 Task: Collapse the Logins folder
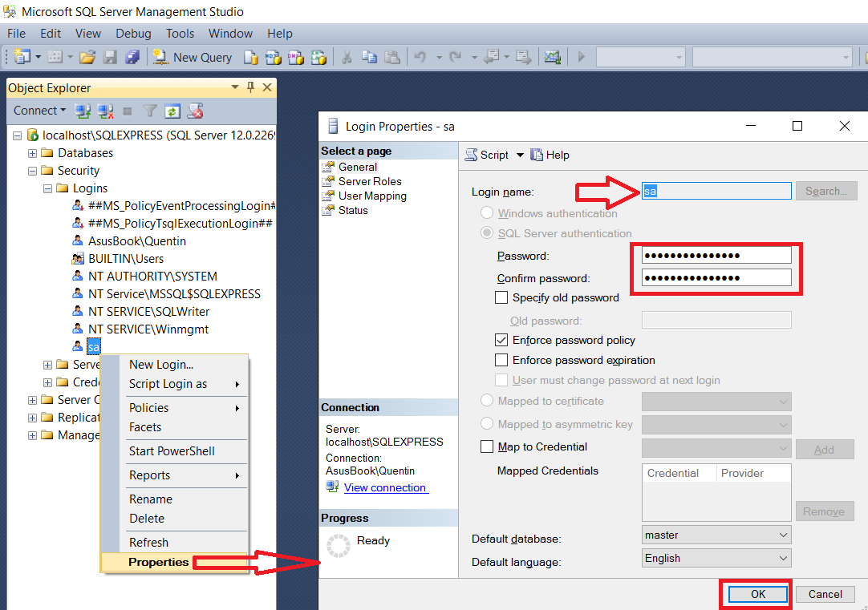click(x=47, y=188)
